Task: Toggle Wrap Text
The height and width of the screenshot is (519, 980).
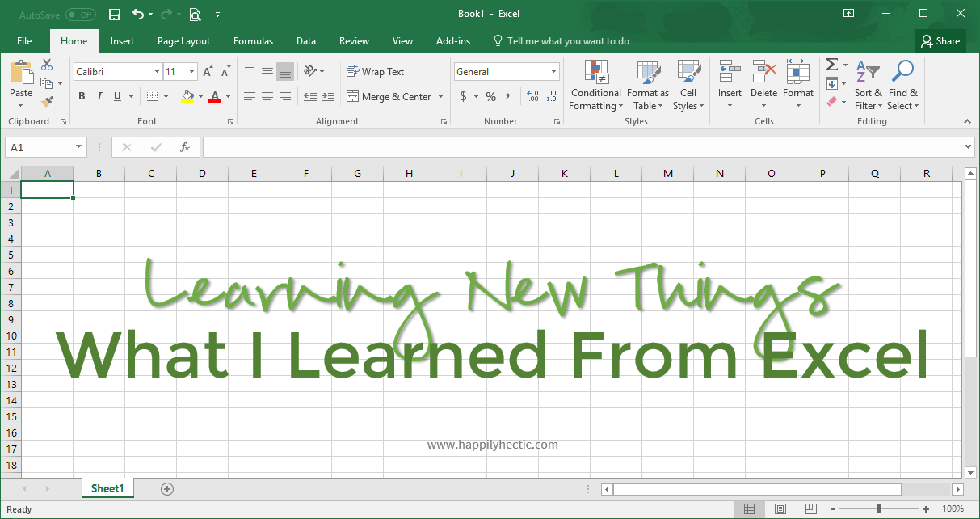Action: tap(375, 71)
